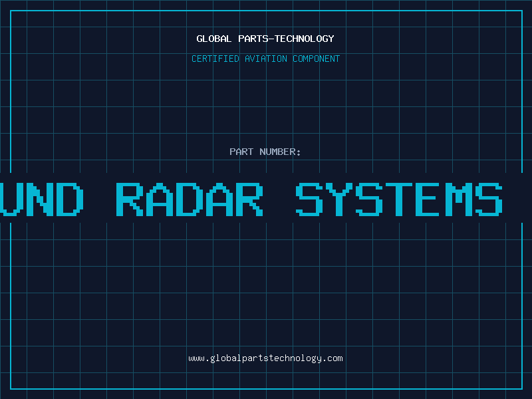Select the CERTIFIED AVIATION COMPONENT subtitle
Screen dimensions: 532x399
point(265,59)
